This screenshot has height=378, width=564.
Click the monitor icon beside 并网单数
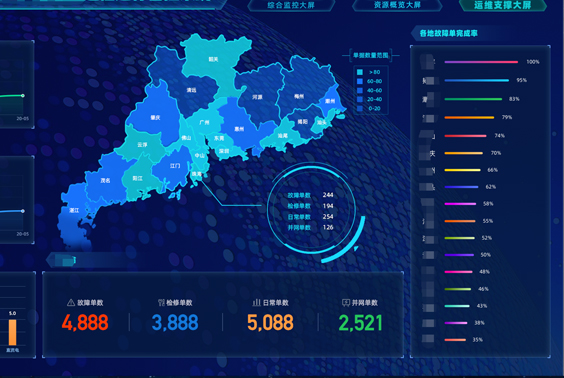346,302
